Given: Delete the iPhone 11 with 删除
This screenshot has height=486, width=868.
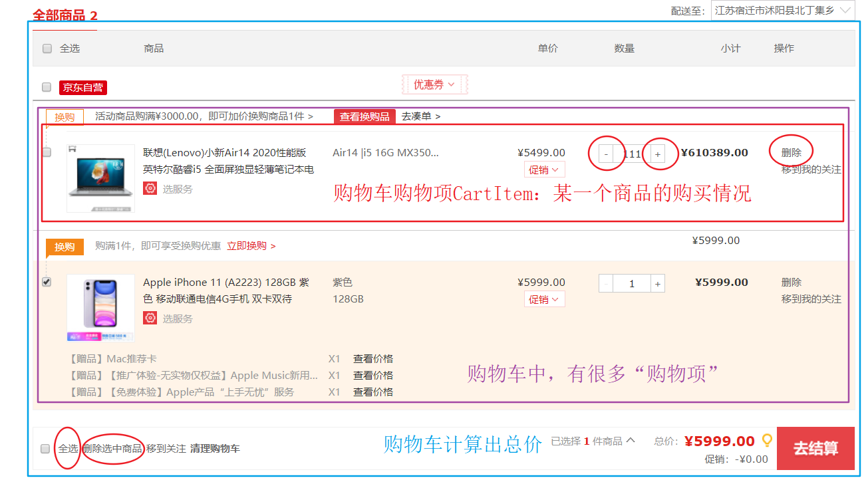Looking at the screenshot, I should click(792, 282).
